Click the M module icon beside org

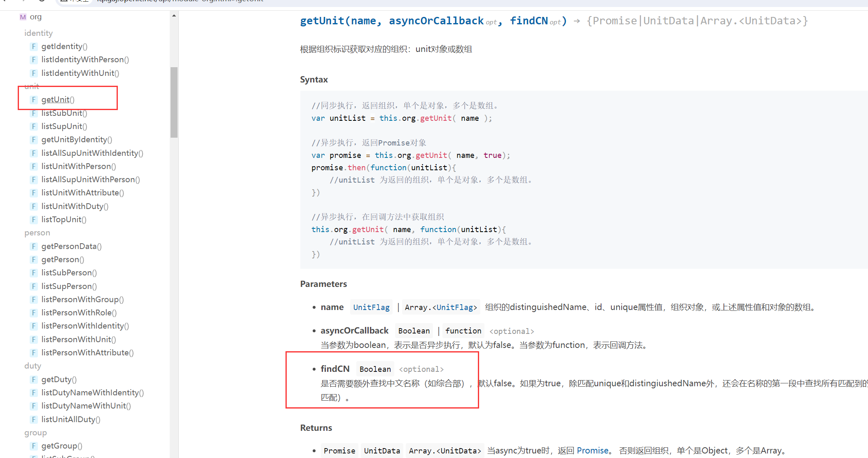pos(23,17)
